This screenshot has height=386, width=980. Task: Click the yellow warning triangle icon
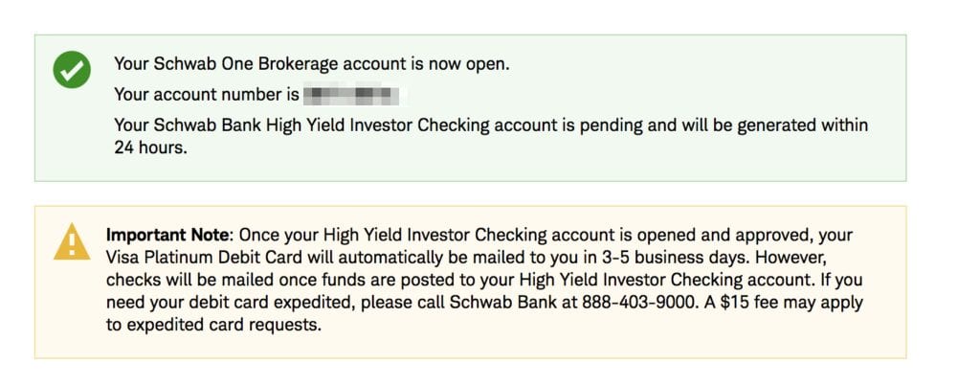click(x=72, y=241)
